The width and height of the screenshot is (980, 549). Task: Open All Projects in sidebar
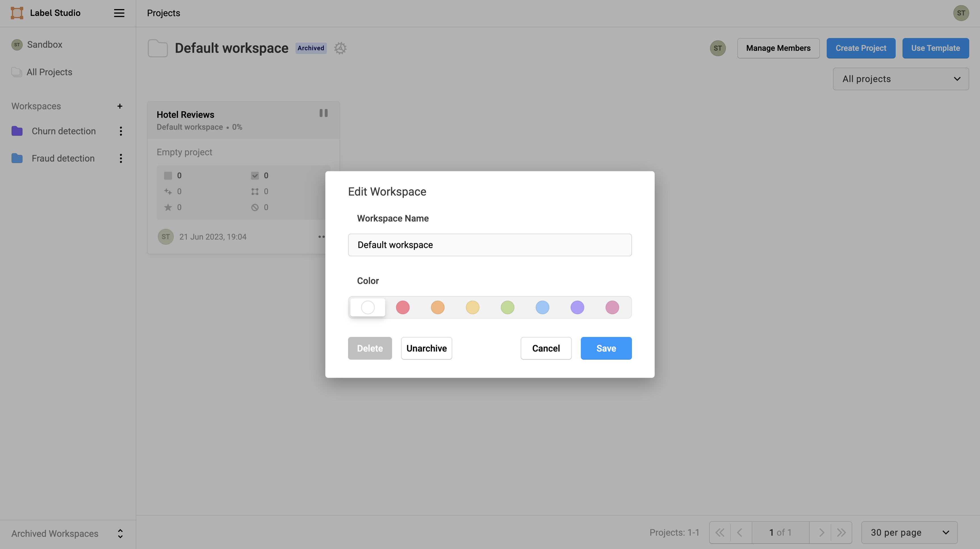tap(49, 72)
